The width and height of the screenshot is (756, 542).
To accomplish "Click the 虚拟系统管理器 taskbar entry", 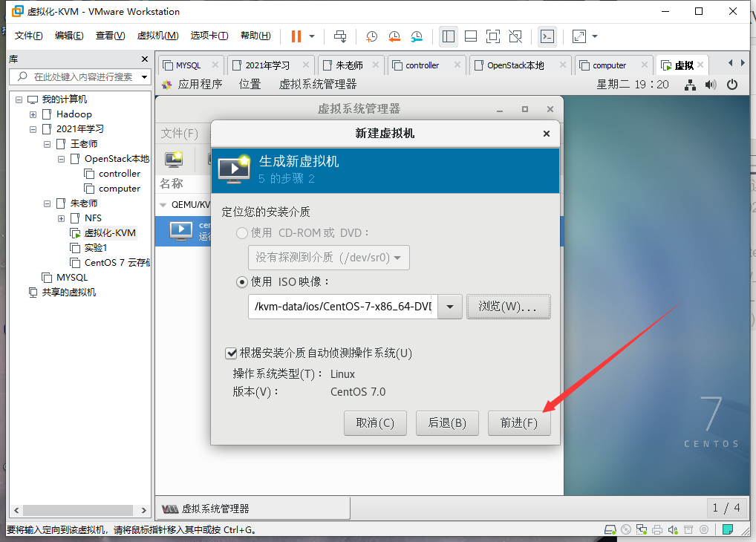I will pos(253,509).
